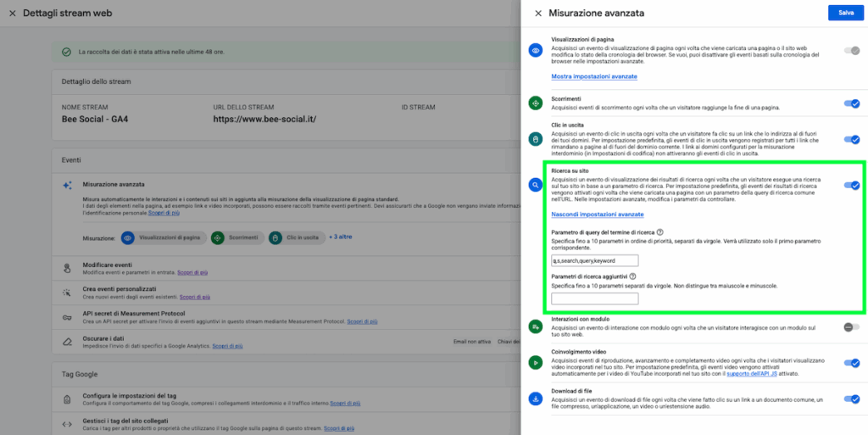This screenshot has height=435, width=868.
Task: Turn off the Ricerca su sito switch
Action: click(x=851, y=186)
